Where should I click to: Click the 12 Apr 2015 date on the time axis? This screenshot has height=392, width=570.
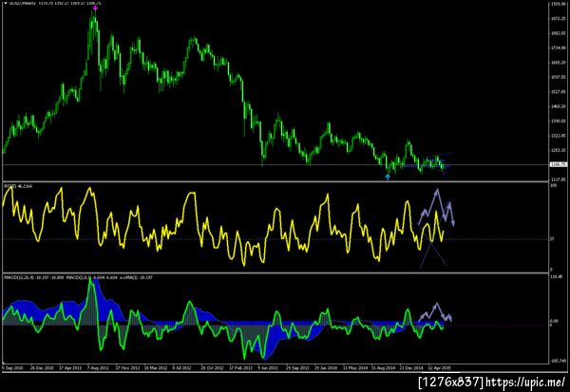point(440,368)
